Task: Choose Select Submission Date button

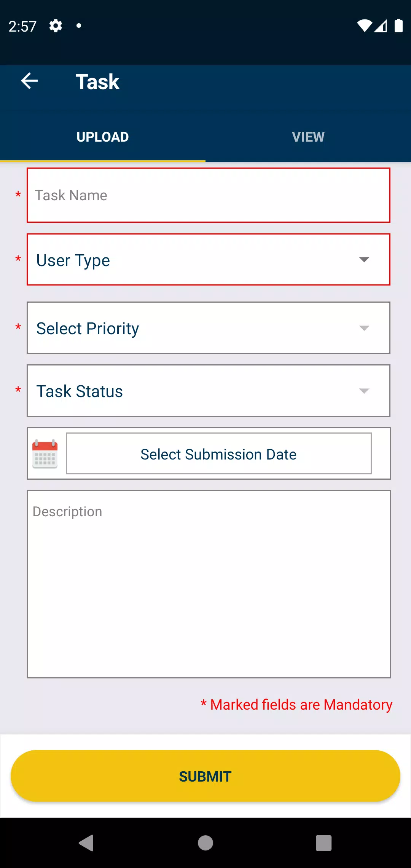Action: [219, 454]
